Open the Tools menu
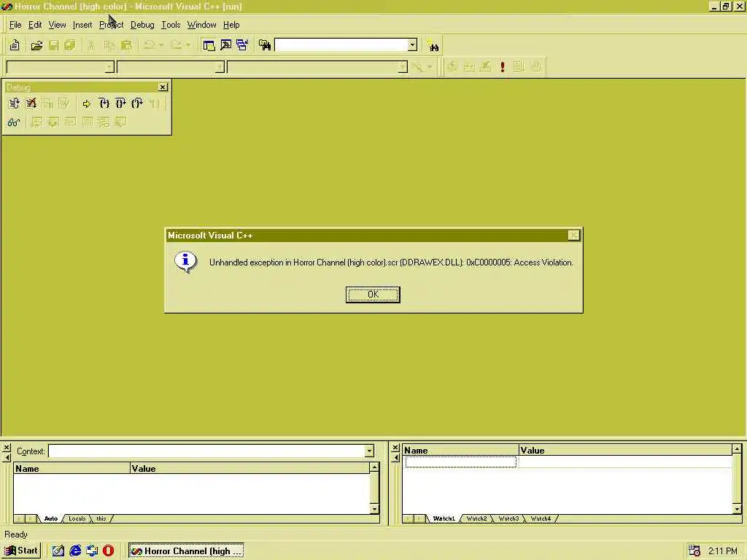Image resolution: width=747 pixels, height=560 pixels. point(171,25)
